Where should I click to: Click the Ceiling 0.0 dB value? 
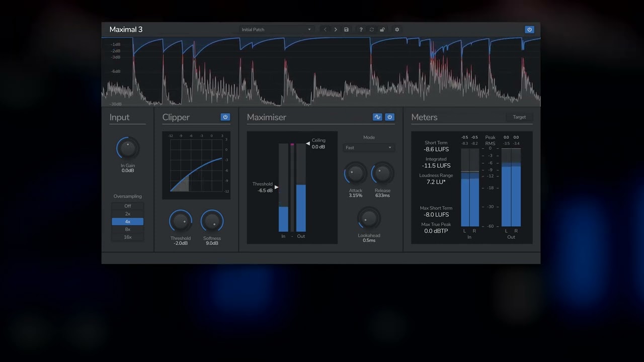pyautogui.click(x=318, y=147)
